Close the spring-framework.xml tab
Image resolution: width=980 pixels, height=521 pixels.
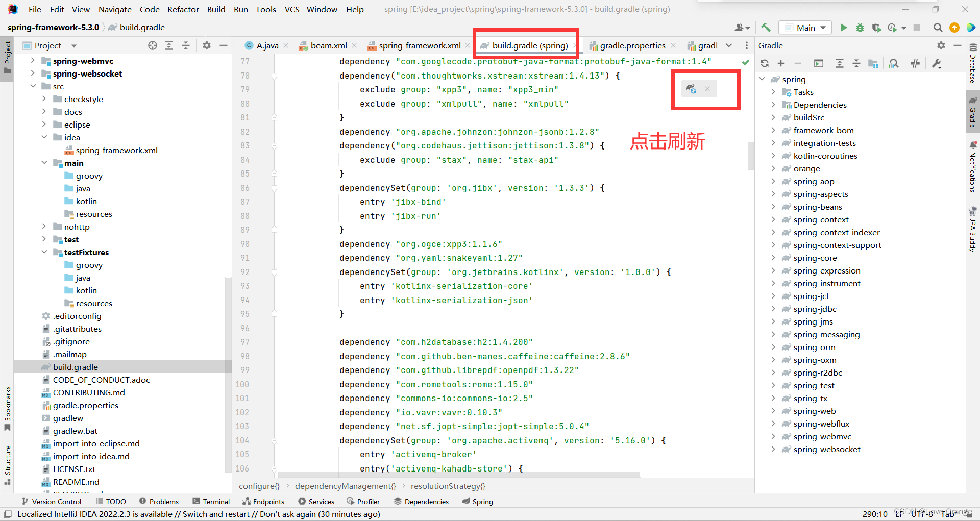(467, 45)
